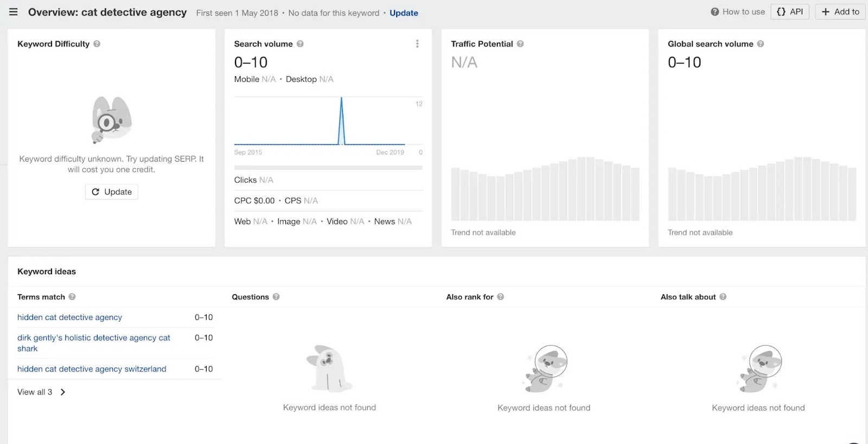The height and width of the screenshot is (444, 868).
Task: Click the Questions help icon
Action: 276,297
